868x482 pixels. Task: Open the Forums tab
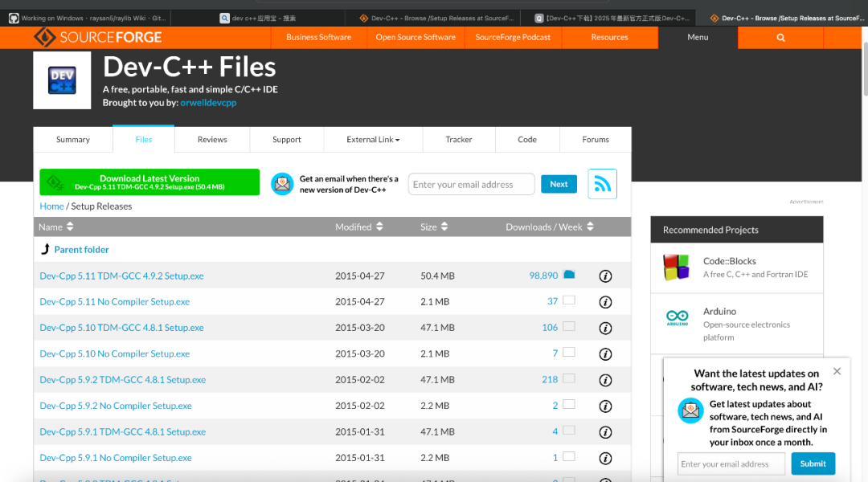click(x=596, y=140)
